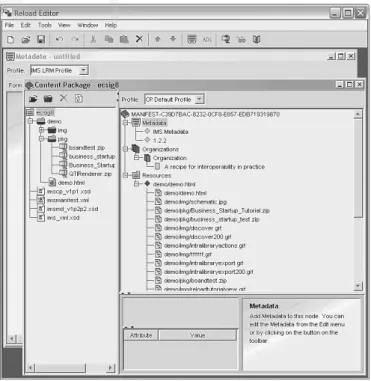Select boardtest.zip in file tree
Image resolution: width=371 pixels, height=381 pixels.
point(87,148)
